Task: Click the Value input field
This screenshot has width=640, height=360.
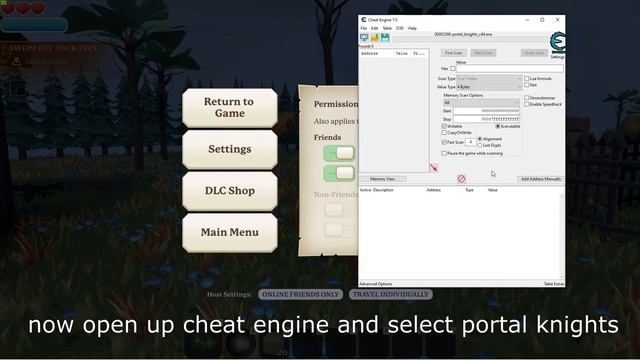Action: pos(510,69)
